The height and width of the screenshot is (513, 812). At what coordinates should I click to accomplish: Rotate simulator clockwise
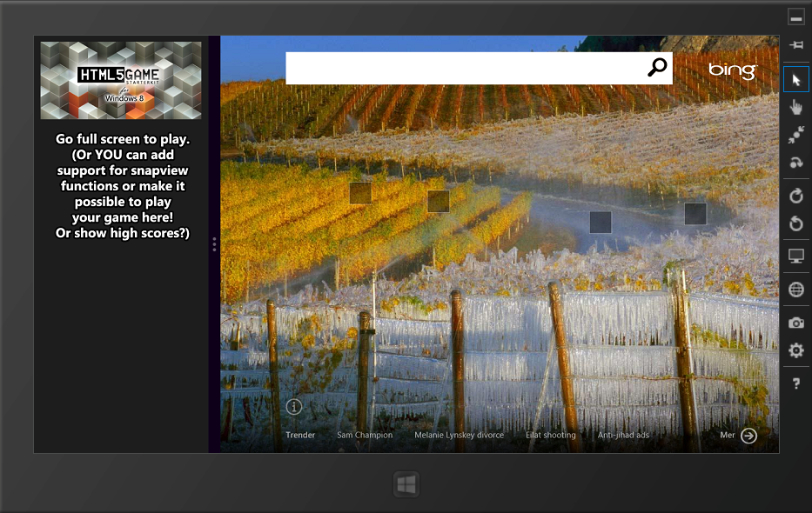(x=796, y=196)
